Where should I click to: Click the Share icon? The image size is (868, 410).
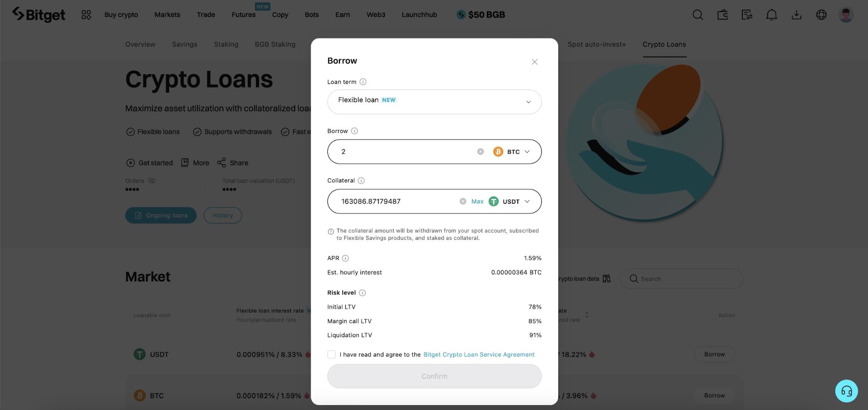[222, 163]
